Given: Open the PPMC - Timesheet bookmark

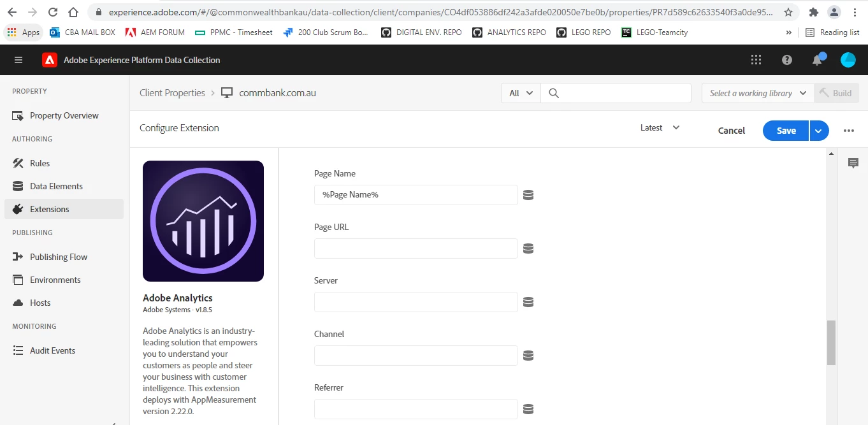Looking at the screenshot, I should click(234, 32).
